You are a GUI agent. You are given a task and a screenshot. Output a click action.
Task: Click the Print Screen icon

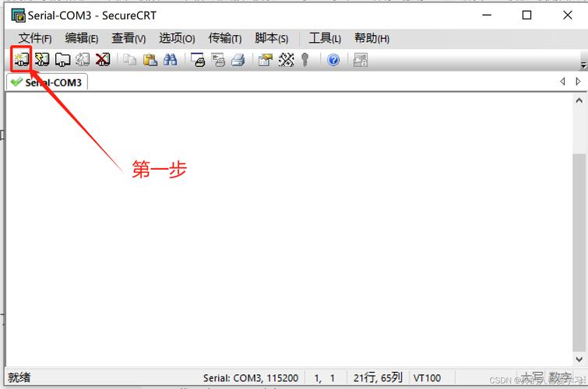[x=198, y=60]
